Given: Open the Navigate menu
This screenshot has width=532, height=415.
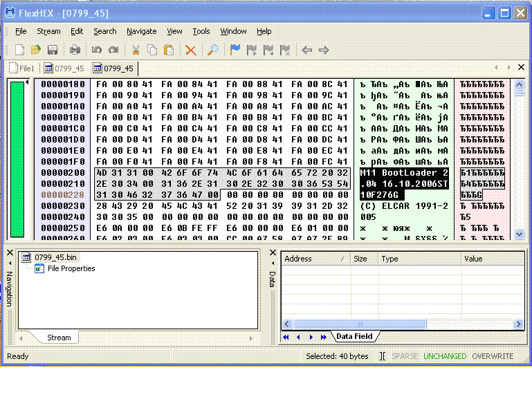Looking at the screenshot, I should tap(142, 31).
